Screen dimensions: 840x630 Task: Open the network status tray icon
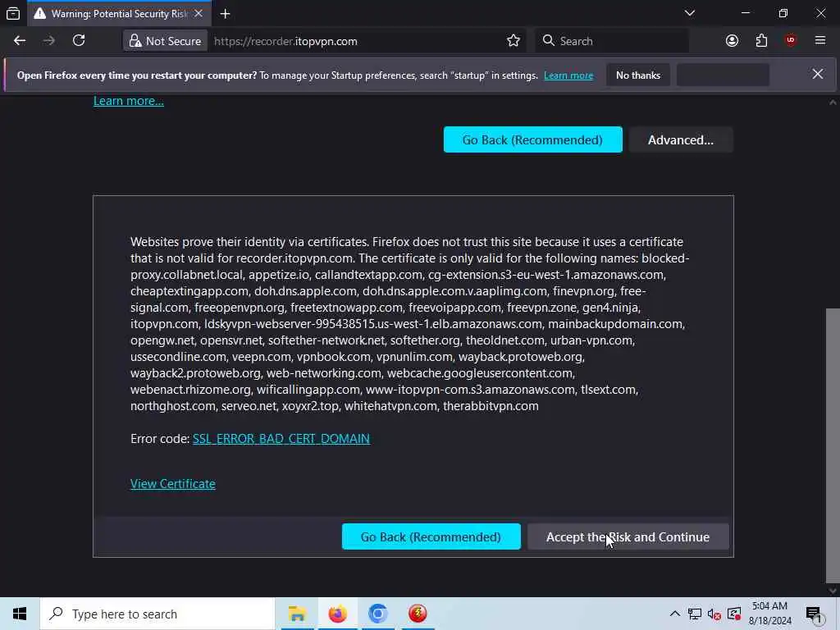click(695, 614)
